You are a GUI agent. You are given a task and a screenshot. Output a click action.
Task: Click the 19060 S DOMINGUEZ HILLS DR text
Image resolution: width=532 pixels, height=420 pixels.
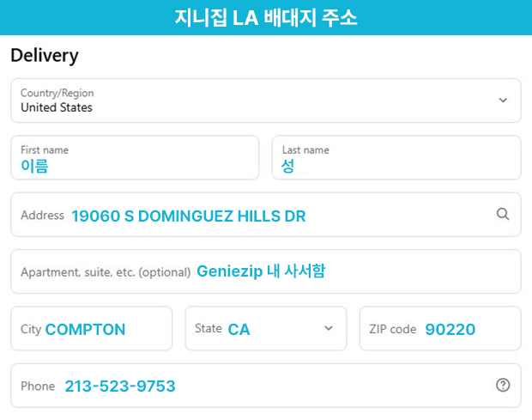189,216
